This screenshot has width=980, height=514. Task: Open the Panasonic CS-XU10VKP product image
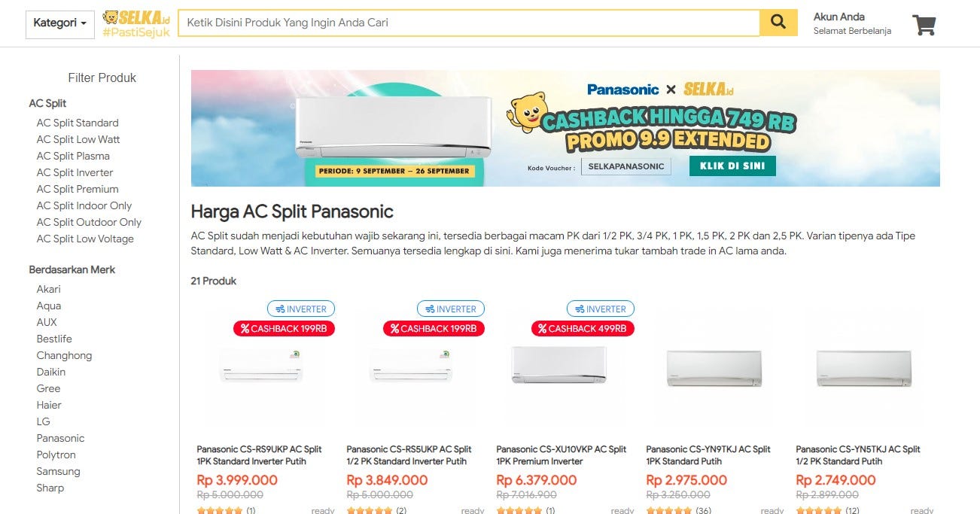(x=558, y=365)
